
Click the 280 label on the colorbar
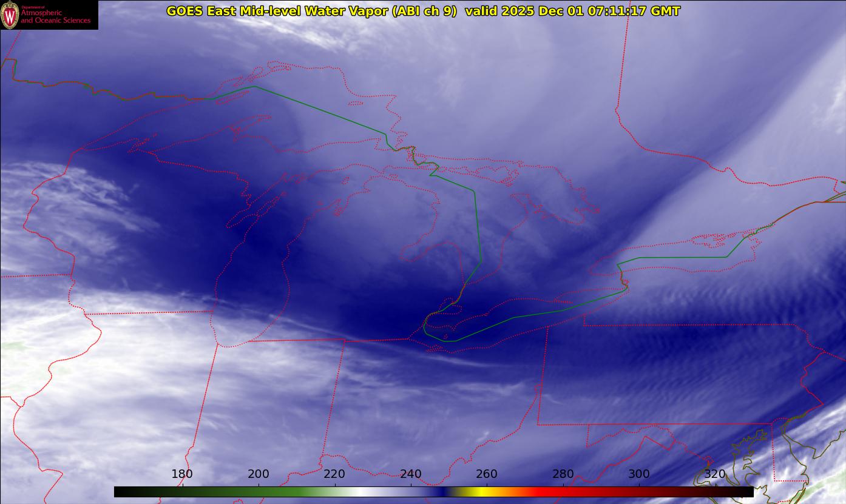563,474
